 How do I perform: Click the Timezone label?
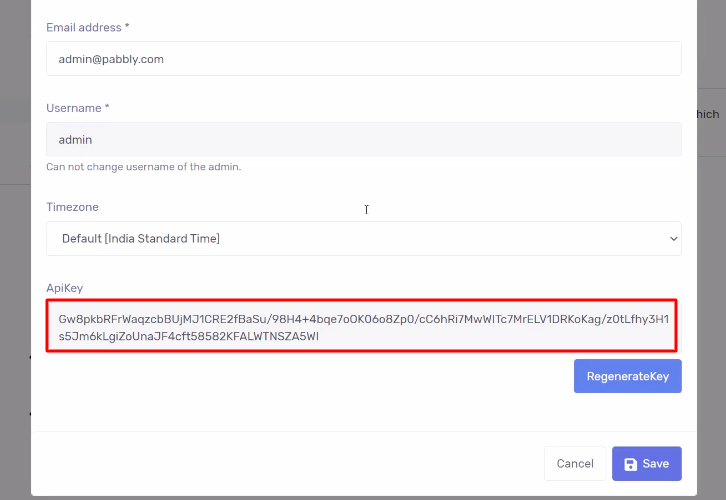tap(72, 207)
